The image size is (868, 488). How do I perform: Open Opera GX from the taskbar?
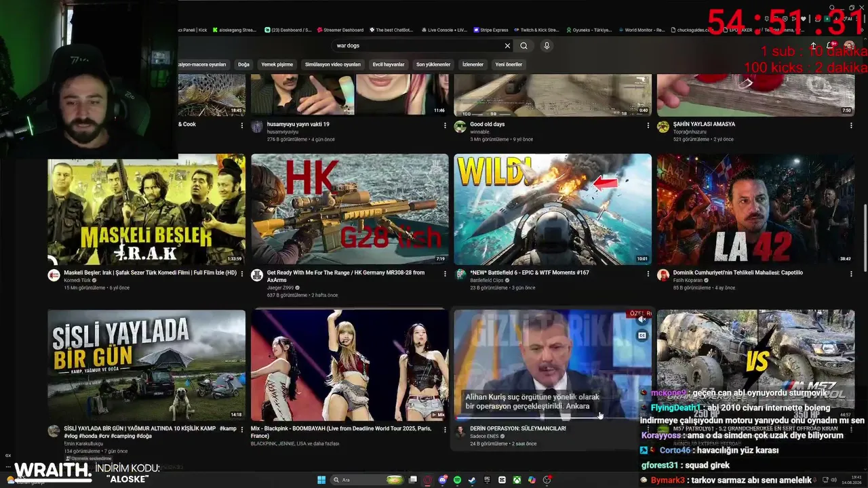tap(428, 480)
